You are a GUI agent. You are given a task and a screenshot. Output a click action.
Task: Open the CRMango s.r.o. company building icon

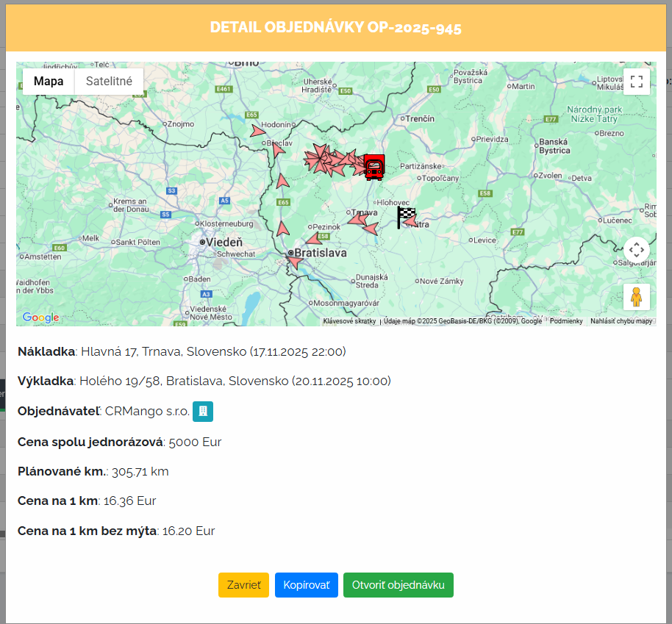[202, 412]
